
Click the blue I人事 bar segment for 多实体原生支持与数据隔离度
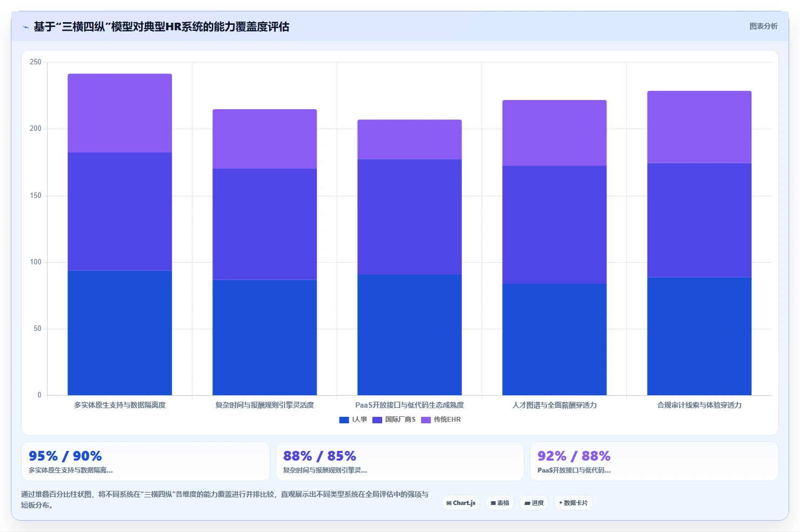tap(119, 333)
